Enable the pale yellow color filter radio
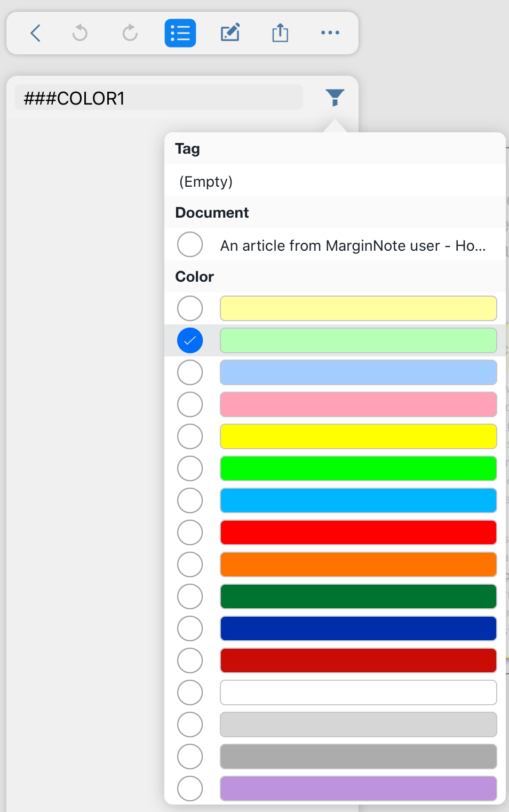Screen dimensions: 509x812 point(190,308)
